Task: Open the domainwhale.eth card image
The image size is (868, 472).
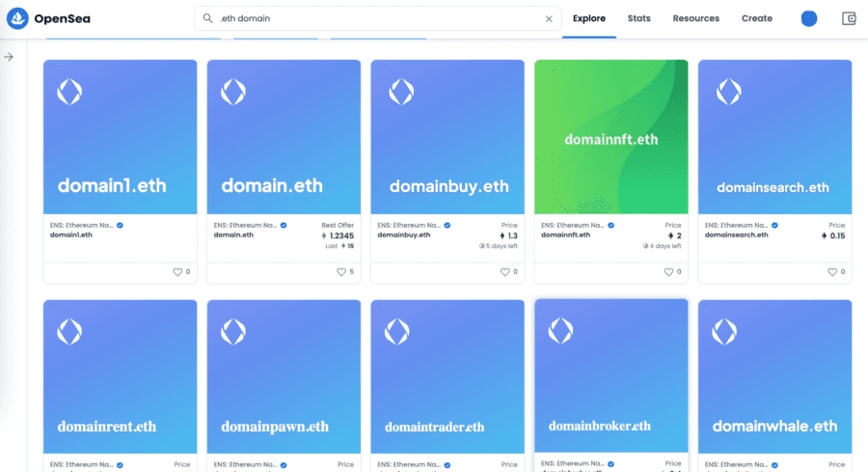Action: coord(774,376)
